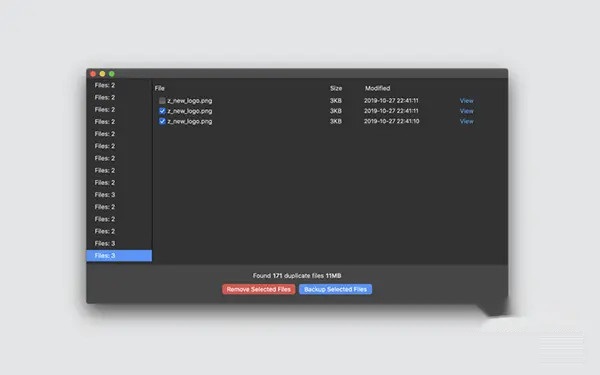This screenshot has width=600, height=375.
Task: Select the topmost Files: 2 sidebar entry
Action: click(x=105, y=85)
